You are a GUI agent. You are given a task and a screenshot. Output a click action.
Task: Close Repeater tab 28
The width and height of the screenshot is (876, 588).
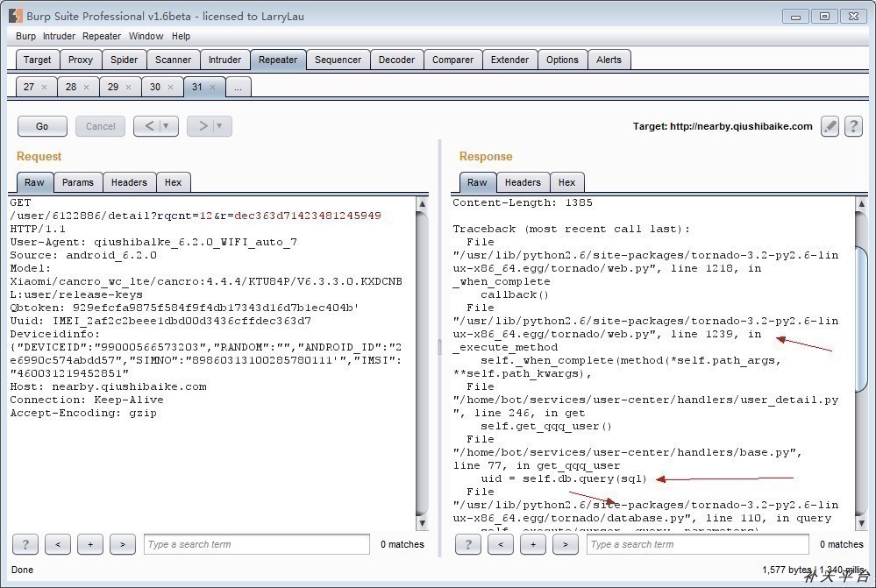click(x=86, y=87)
